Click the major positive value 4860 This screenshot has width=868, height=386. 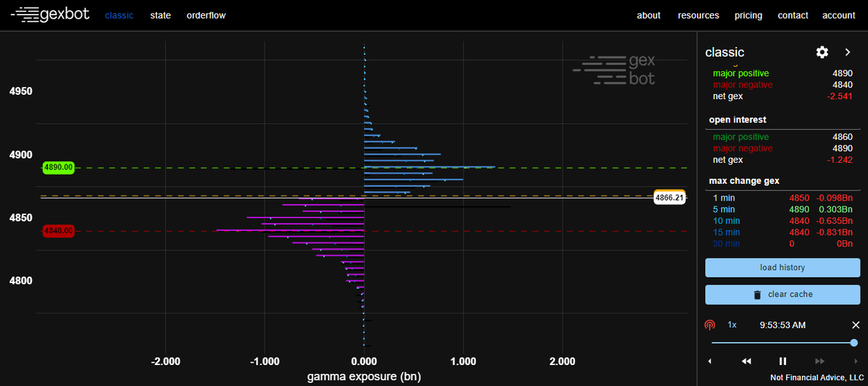[x=842, y=137]
